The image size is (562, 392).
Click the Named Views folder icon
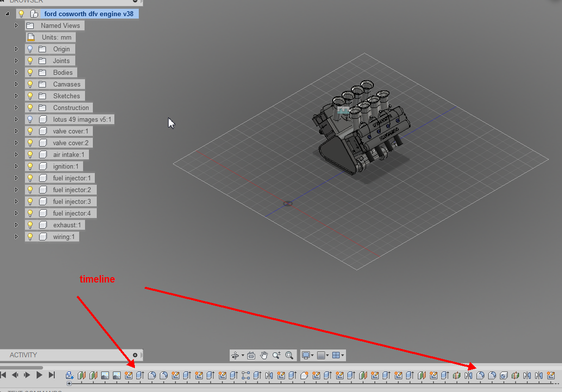pos(30,26)
